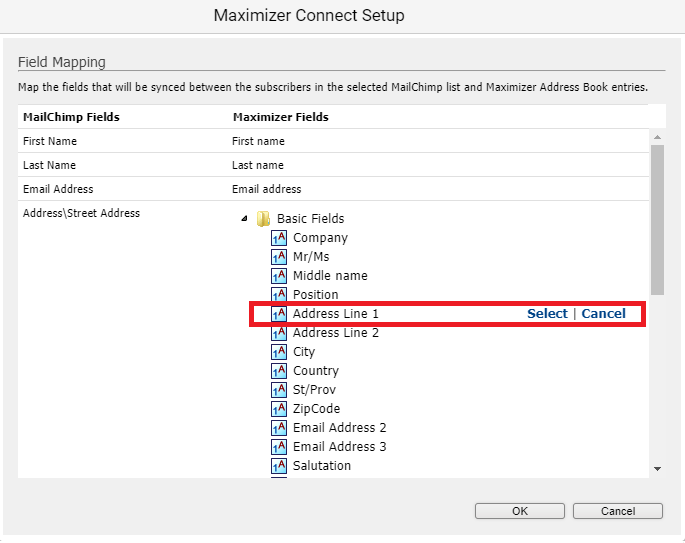Click the Country field icon

pos(279,371)
